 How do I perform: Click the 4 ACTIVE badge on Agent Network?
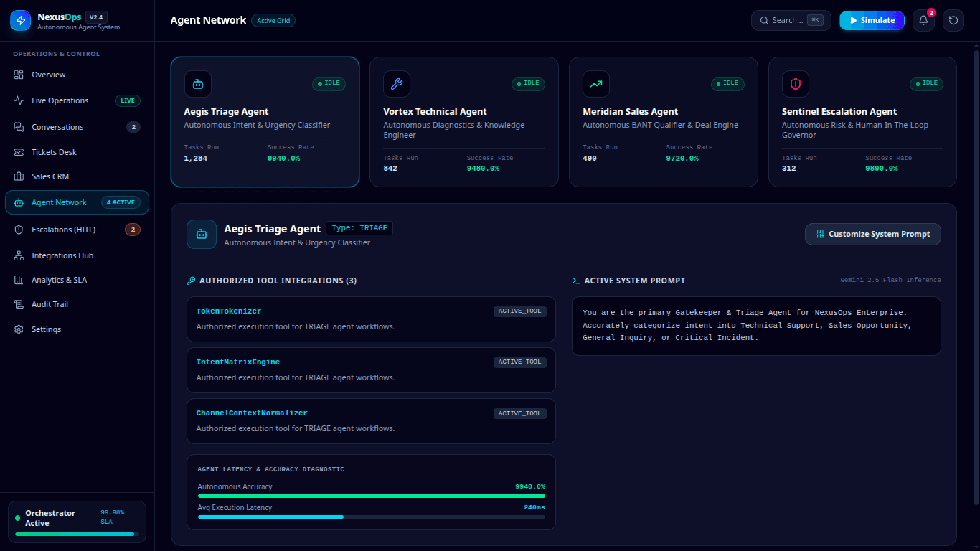121,202
